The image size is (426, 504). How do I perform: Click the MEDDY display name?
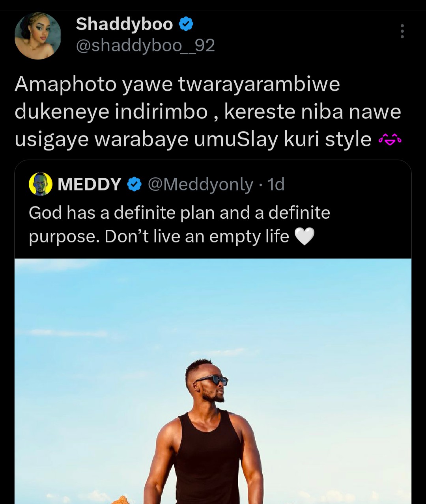tap(90, 184)
